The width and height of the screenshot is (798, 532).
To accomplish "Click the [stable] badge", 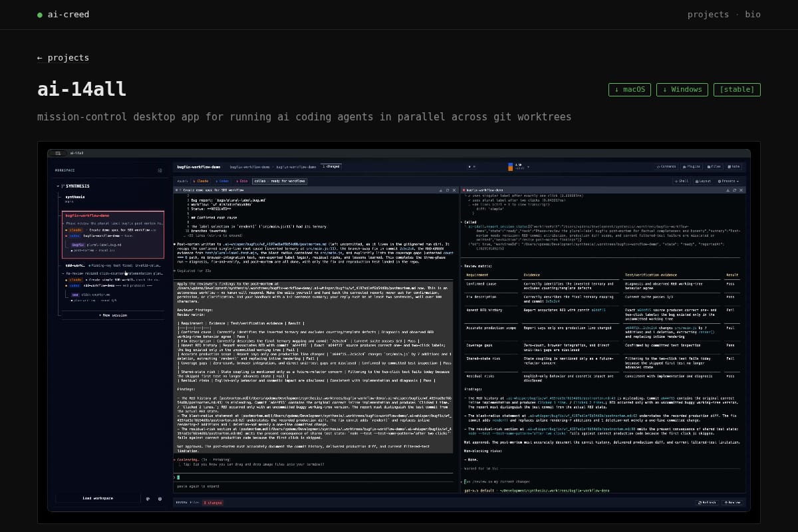I will [x=737, y=90].
